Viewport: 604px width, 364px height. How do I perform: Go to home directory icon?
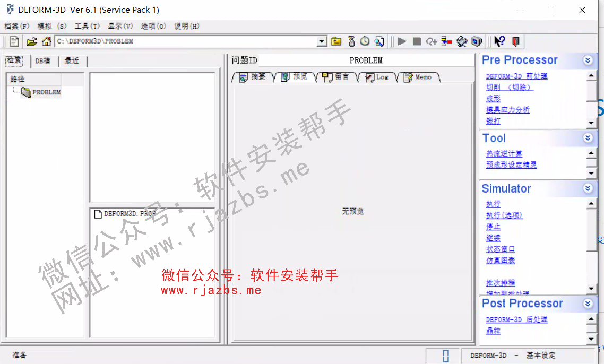click(x=47, y=41)
